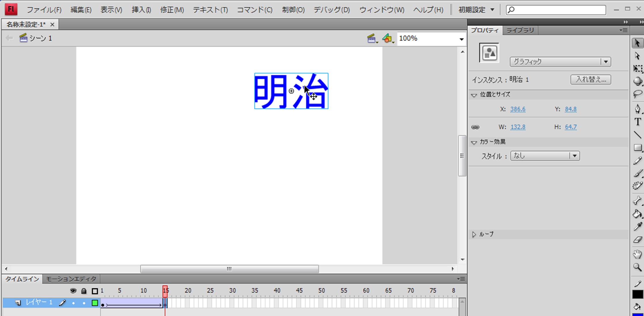
Task: Click the X position value 386.6
Action: coord(518,109)
